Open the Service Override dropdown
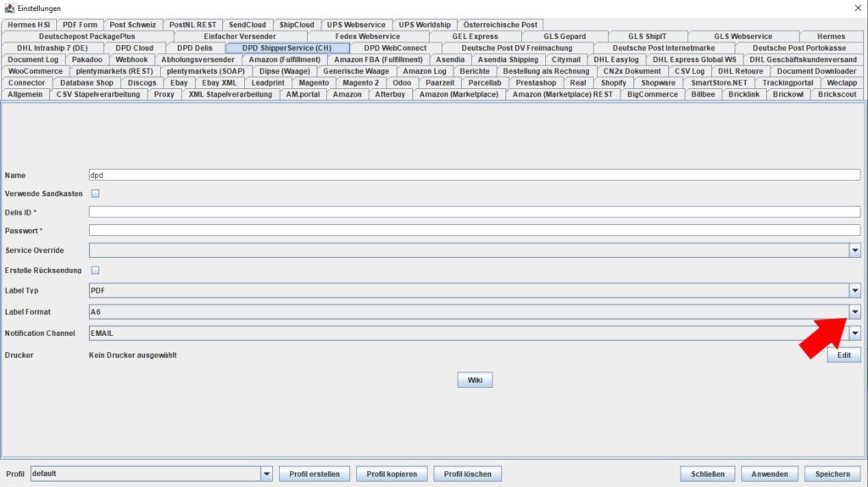This screenshot has height=487, width=868. pyautogui.click(x=475, y=250)
